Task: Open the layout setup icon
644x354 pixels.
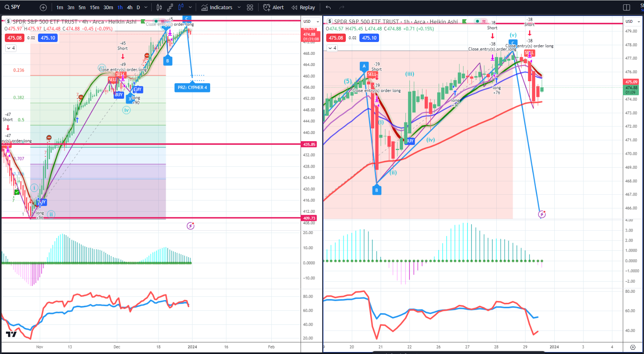Action: (627, 7)
